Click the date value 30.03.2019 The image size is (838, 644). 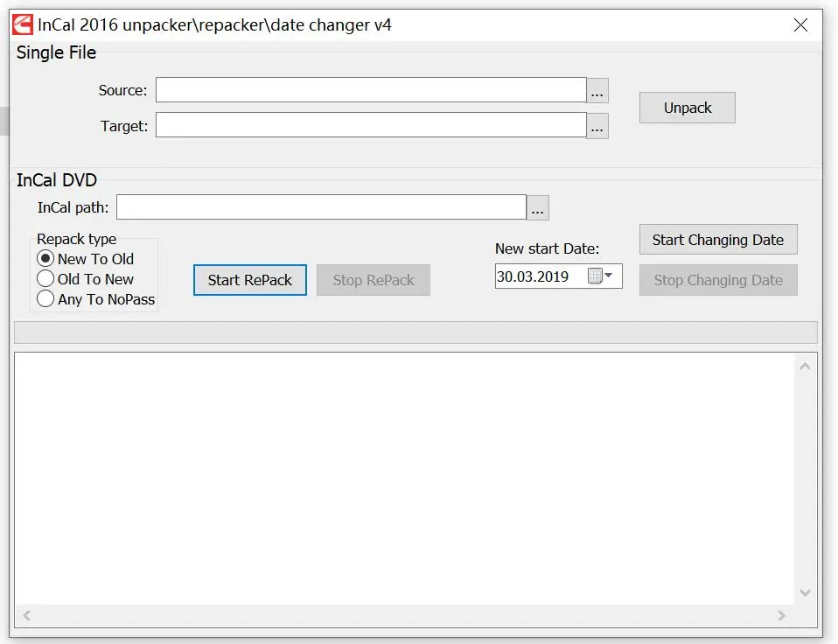point(533,276)
